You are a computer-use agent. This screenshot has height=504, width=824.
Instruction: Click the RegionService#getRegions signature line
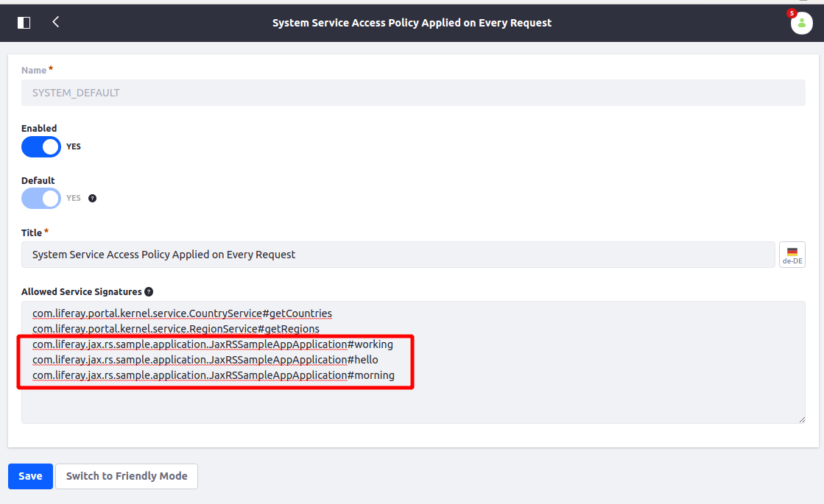tap(175, 329)
